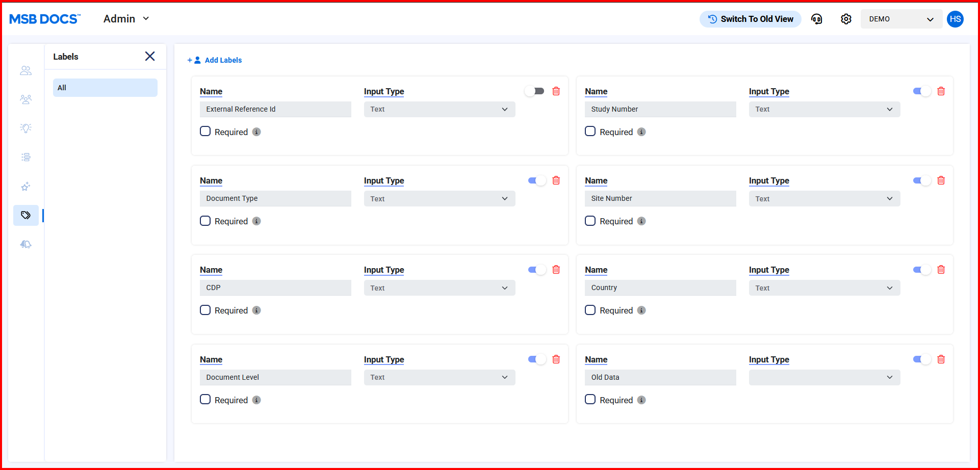Click Switch To Old View button
The image size is (980, 470).
click(750, 19)
